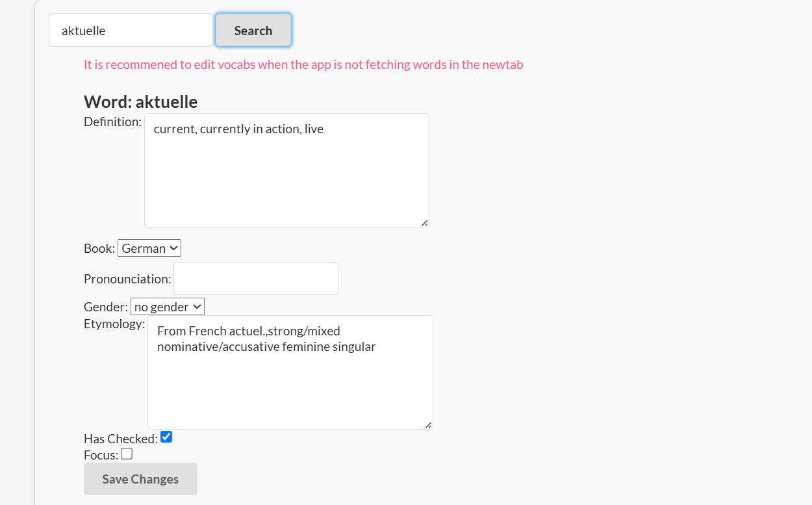Click inside the Etymology text area
The height and width of the screenshot is (505, 812).
pos(290,372)
